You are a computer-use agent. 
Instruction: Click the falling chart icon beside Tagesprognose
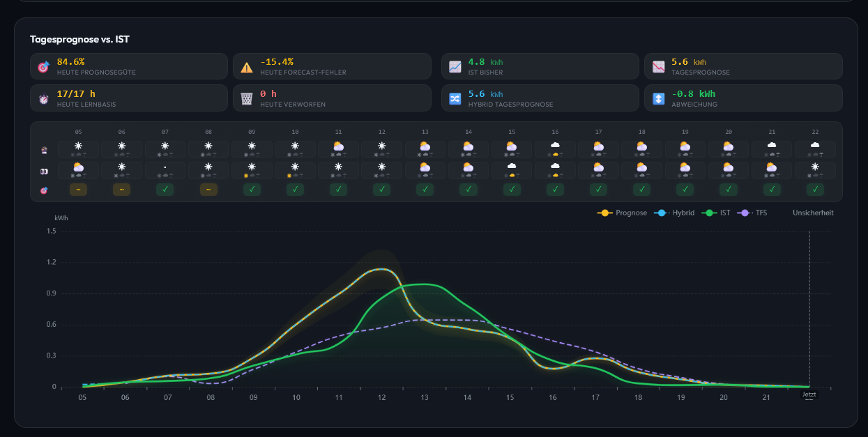[658, 67]
